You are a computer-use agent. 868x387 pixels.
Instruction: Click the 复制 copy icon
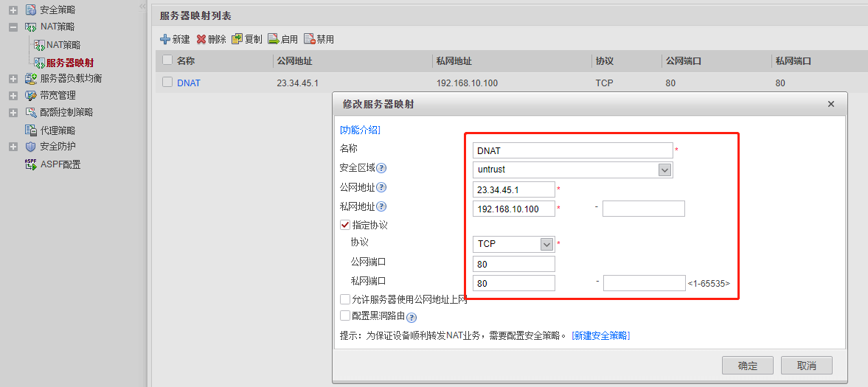237,39
